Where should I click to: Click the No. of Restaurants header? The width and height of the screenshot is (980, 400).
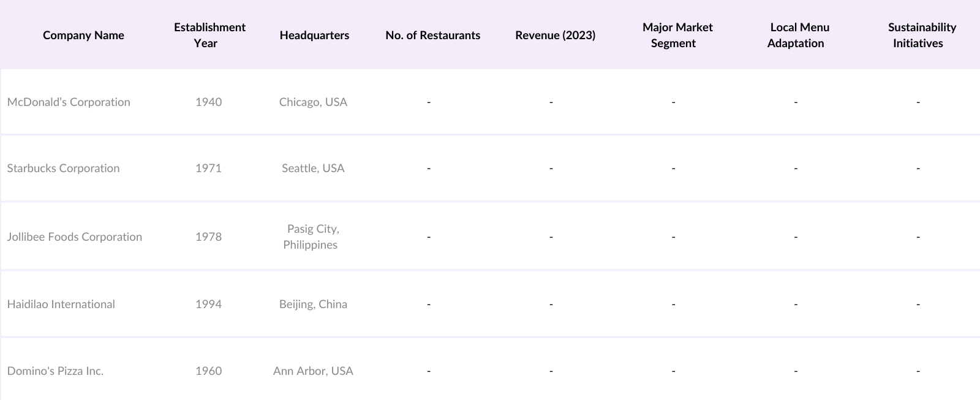pyautogui.click(x=432, y=35)
